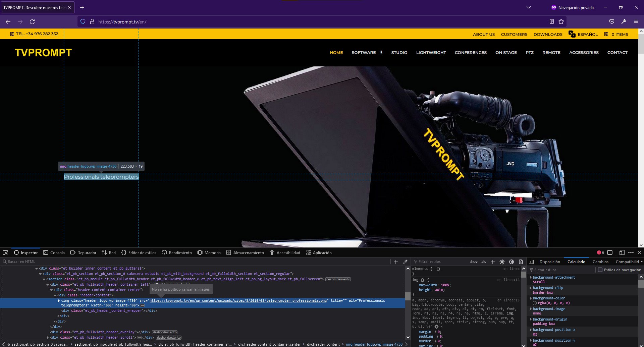Open the developer tools wrench icon

624,22
